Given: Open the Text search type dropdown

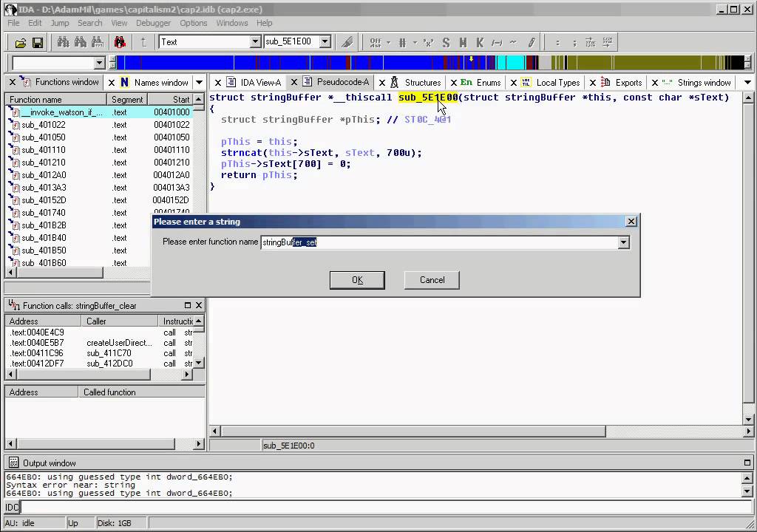Looking at the screenshot, I should 255,42.
